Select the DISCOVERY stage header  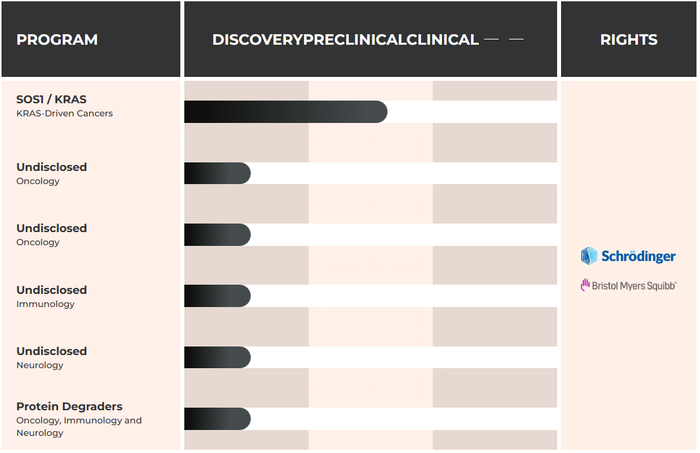[257, 40]
